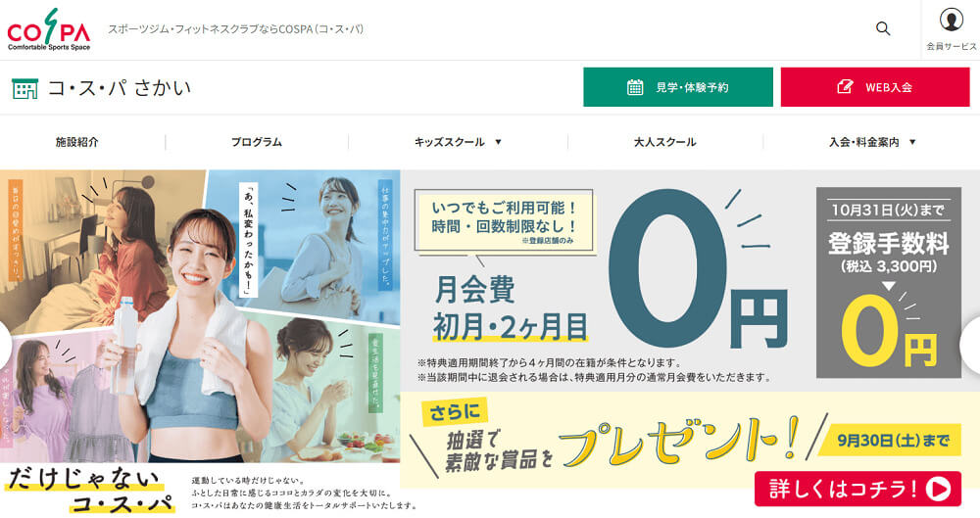Open 会員サービス member profile icon

[951, 21]
